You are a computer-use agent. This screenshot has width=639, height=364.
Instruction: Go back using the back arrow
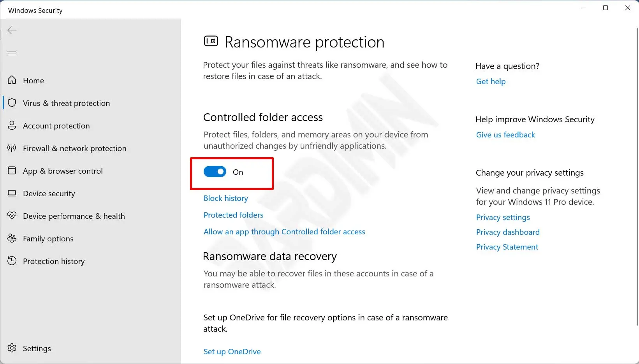[x=12, y=30]
